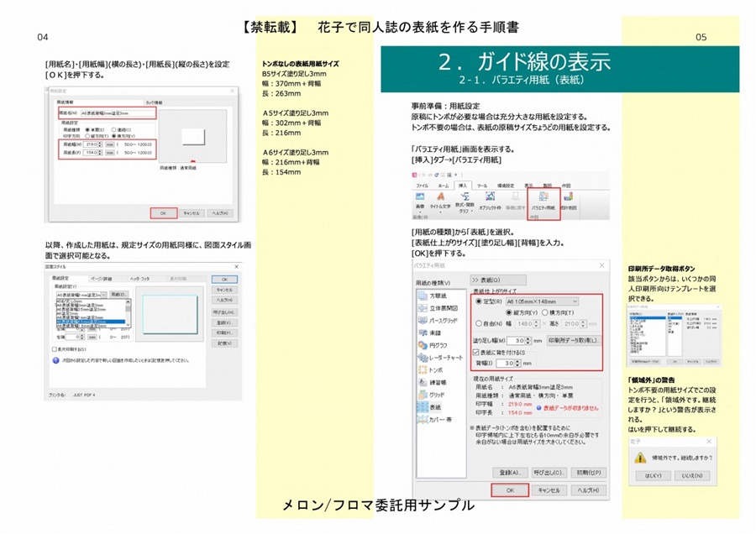The image size is (756, 534).
Task: Select the 単票 radio in 用紙設定 dialog
Action: (x=87, y=129)
